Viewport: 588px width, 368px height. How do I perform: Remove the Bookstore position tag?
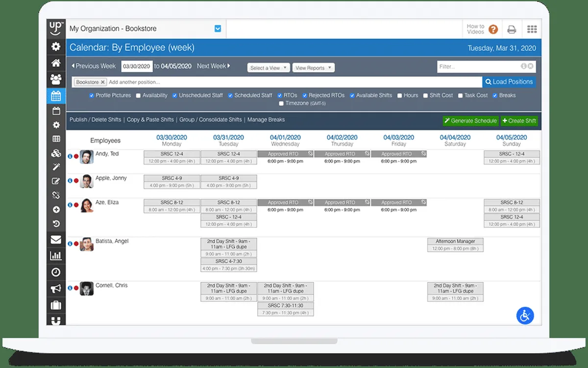point(103,82)
